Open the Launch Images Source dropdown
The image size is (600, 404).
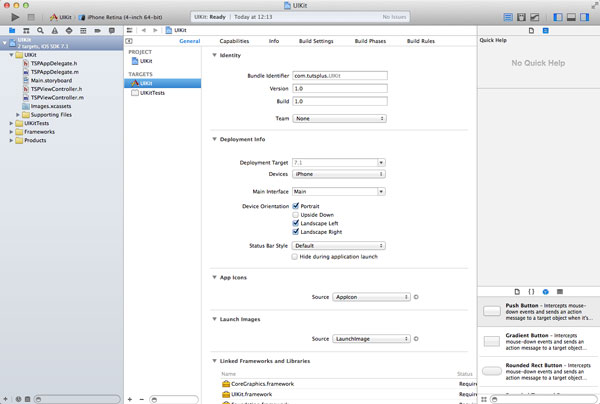pos(371,339)
